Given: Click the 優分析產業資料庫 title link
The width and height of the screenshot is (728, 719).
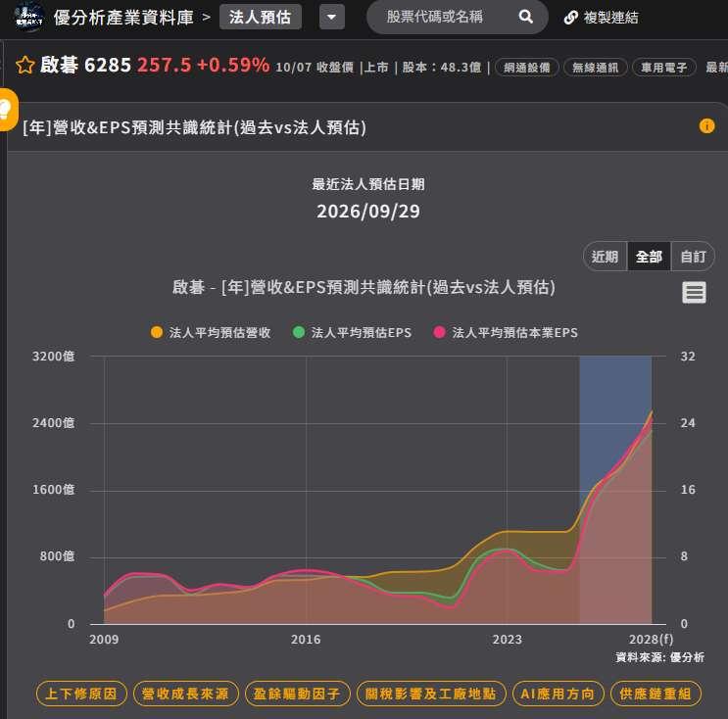Looking at the screenshot, I should click(123, 18).
